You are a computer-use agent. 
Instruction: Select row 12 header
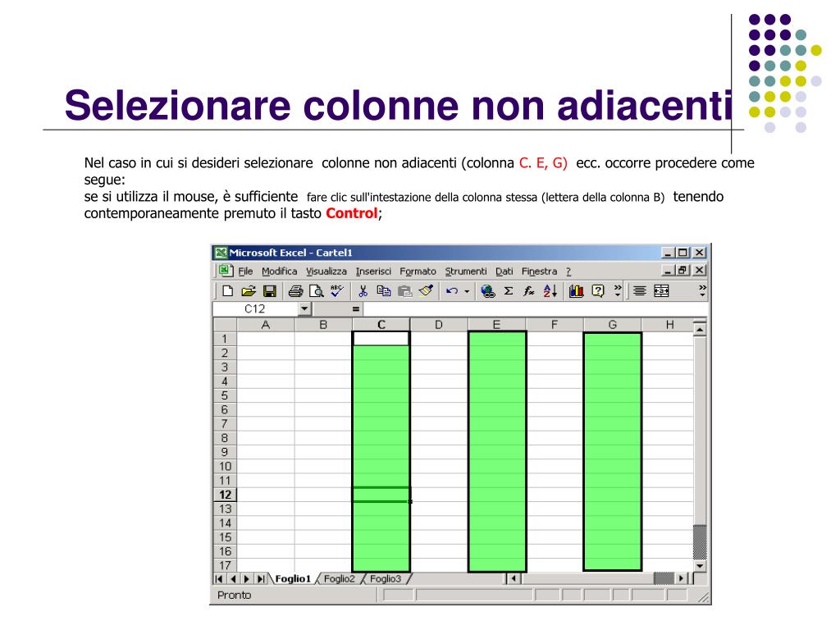click(225, 495)
